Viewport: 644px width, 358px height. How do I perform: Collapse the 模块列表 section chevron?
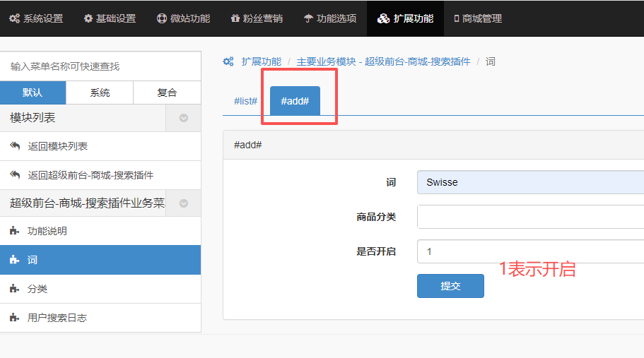[184, 118]
